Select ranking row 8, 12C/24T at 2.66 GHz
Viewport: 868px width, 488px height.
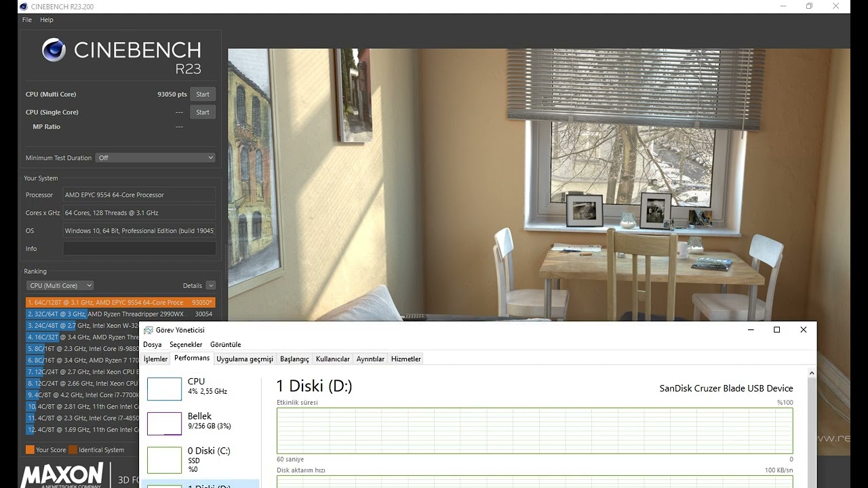click(x=82, y=383)
